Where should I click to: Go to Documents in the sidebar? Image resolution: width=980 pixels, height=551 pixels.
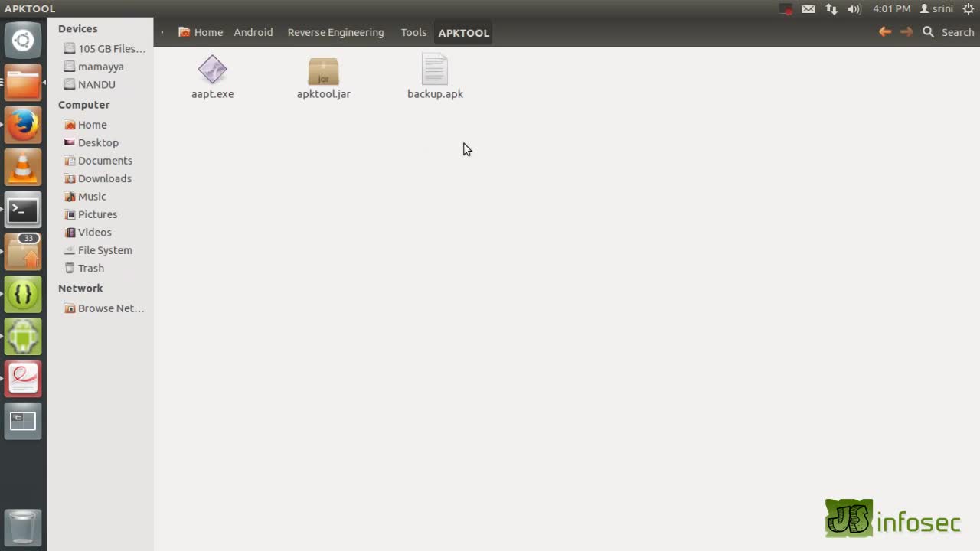[x=98, y=161]
